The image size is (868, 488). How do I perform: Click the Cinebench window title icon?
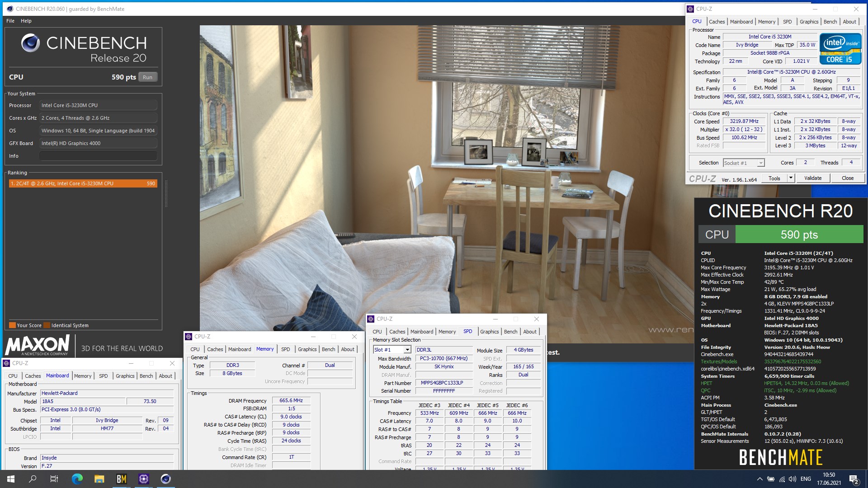pyautogui.click(x=9, y=9)
